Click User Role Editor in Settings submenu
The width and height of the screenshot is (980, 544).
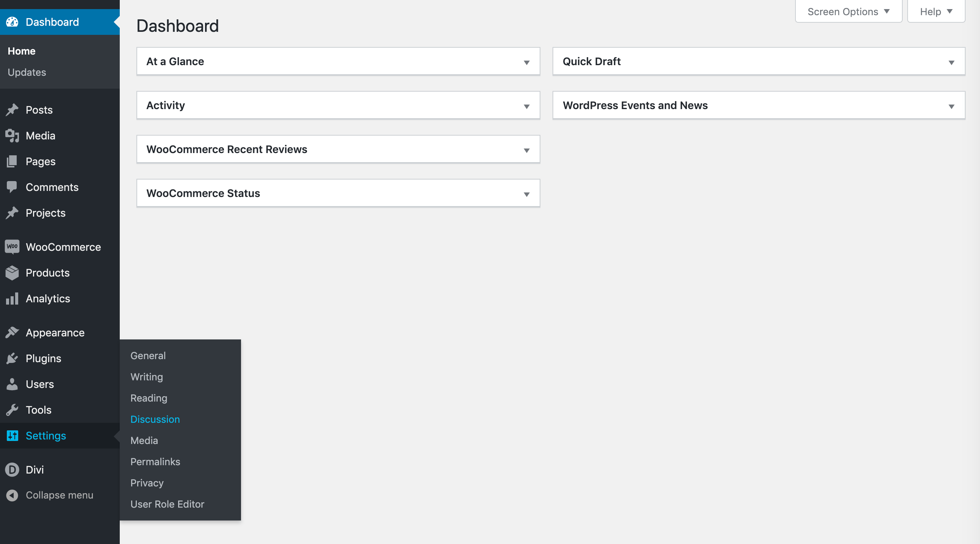click(168, 504)
